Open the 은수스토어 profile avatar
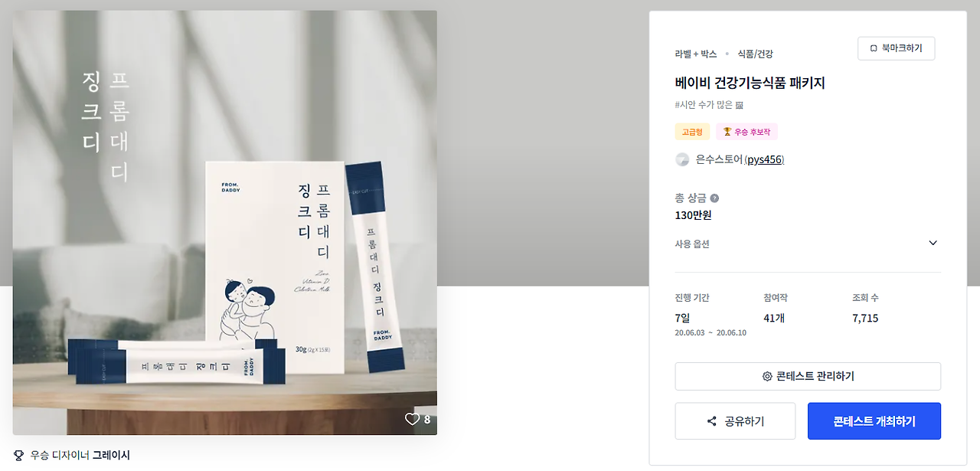The width and height of the screenshot is (980, 471). pyautogui.click(x=682, y=159)
